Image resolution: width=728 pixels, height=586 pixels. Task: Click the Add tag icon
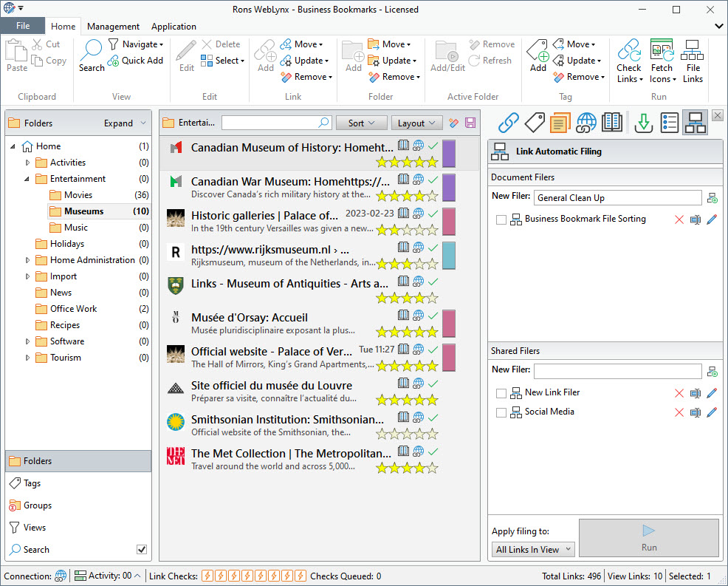coord(538,50)
